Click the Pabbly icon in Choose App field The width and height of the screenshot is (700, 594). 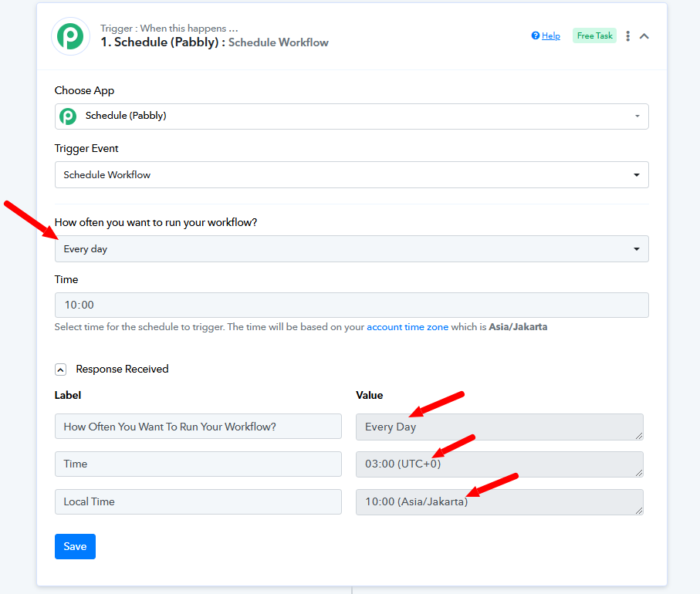tap(68, 116)
